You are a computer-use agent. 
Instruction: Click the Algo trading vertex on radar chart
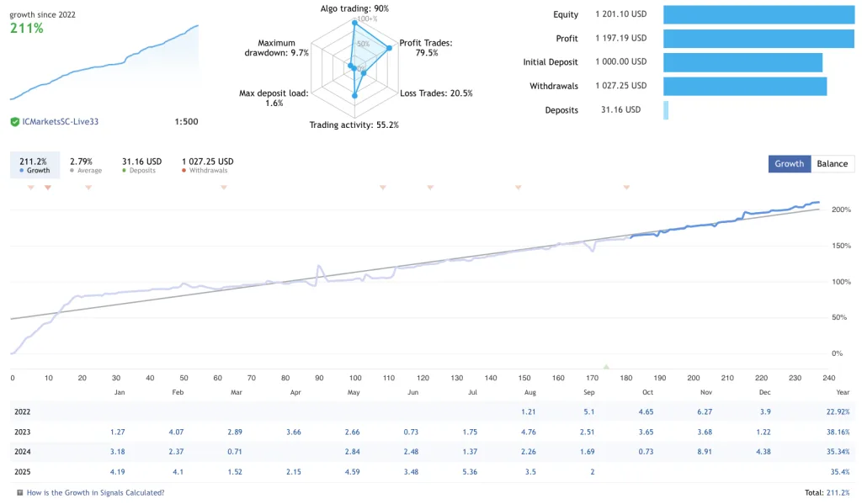pos(354,24)
